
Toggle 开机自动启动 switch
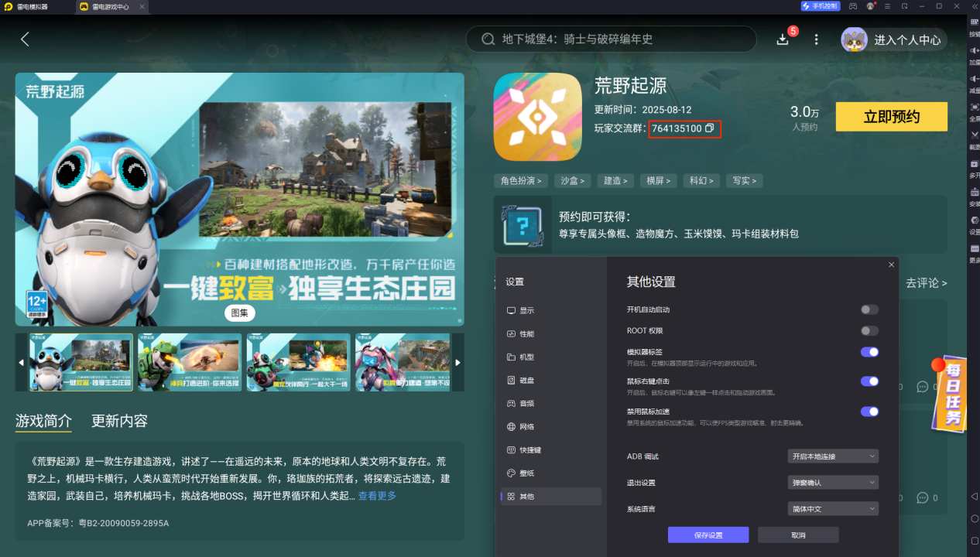(x=869, y=309)
